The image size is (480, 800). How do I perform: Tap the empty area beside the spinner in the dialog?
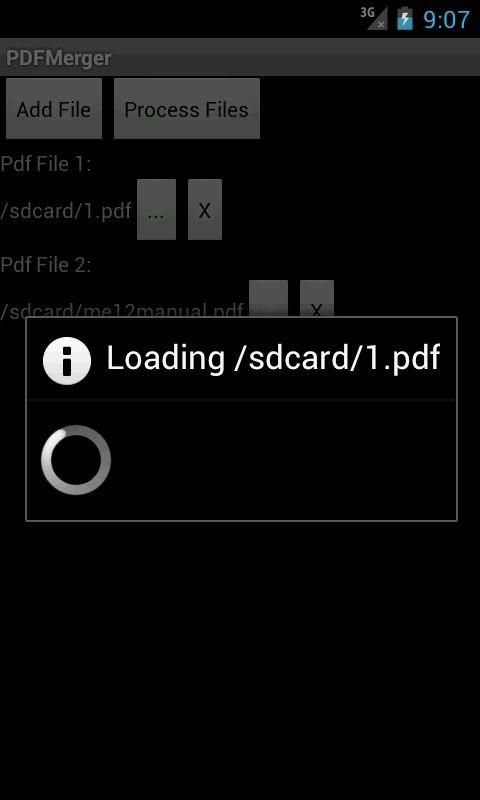coord(283,460)
